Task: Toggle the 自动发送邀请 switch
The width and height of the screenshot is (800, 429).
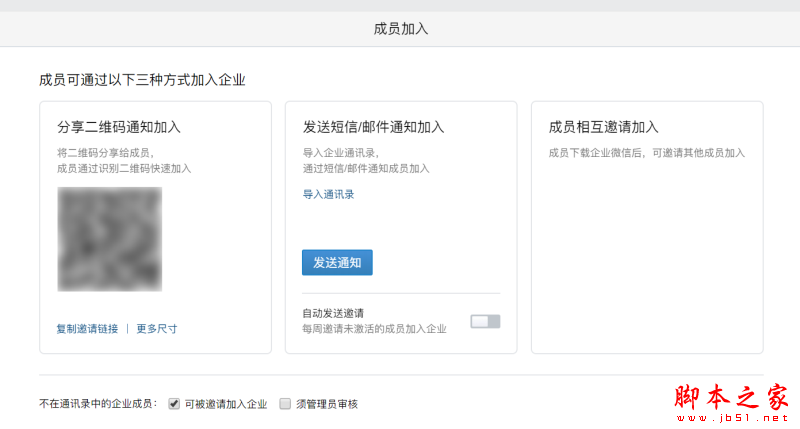Action: pyautogui.click(x=485, y=321)
